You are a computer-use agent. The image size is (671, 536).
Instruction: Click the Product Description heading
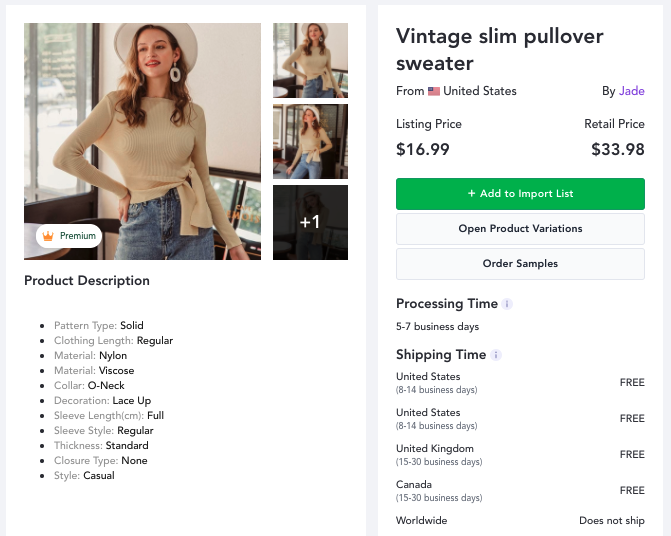pos(87,281)
